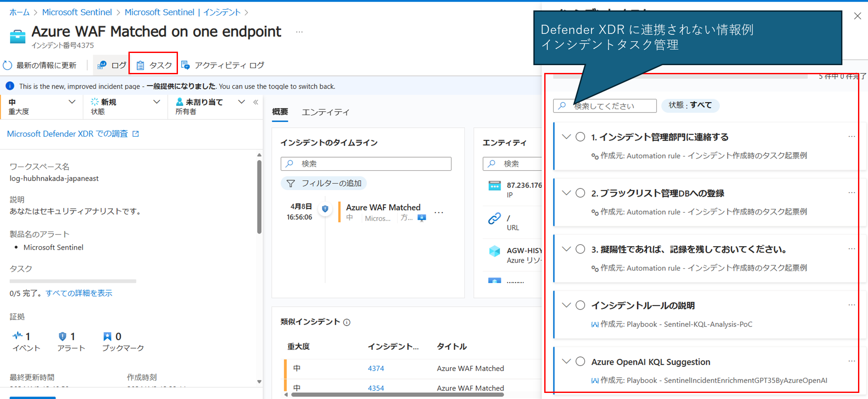Focus the エンティティ 検索 box
The height and width of the screenshot is (399, 868).
512,164
